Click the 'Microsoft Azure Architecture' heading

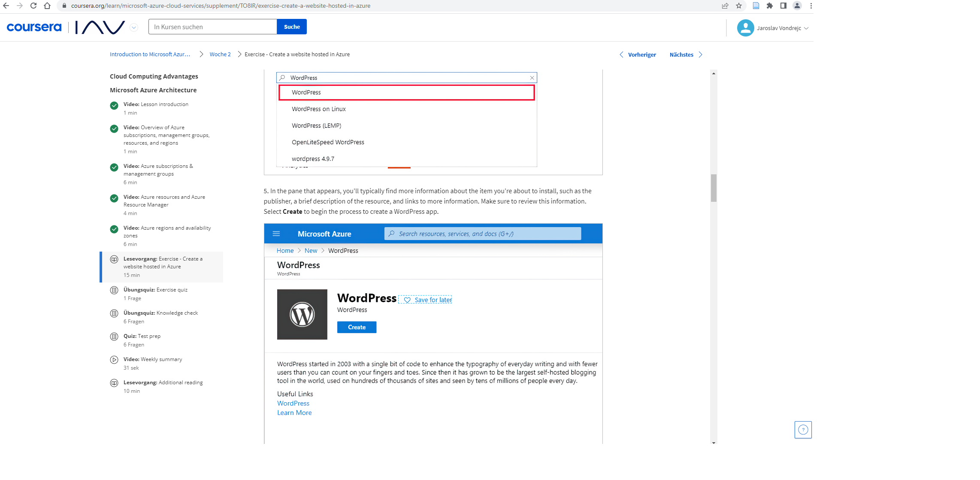(x=153, y=90)
